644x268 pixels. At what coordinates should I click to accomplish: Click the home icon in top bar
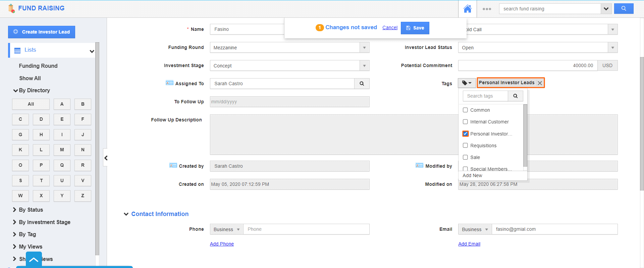467,9
